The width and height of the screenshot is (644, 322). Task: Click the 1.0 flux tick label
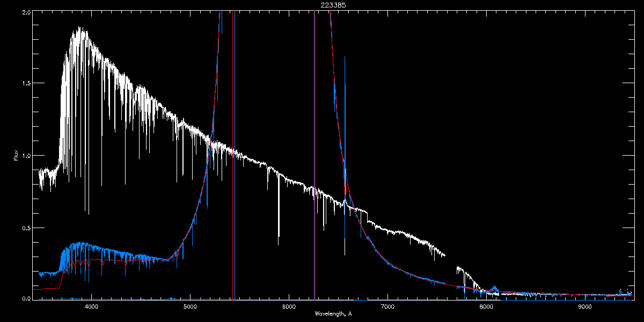(25, 156)
